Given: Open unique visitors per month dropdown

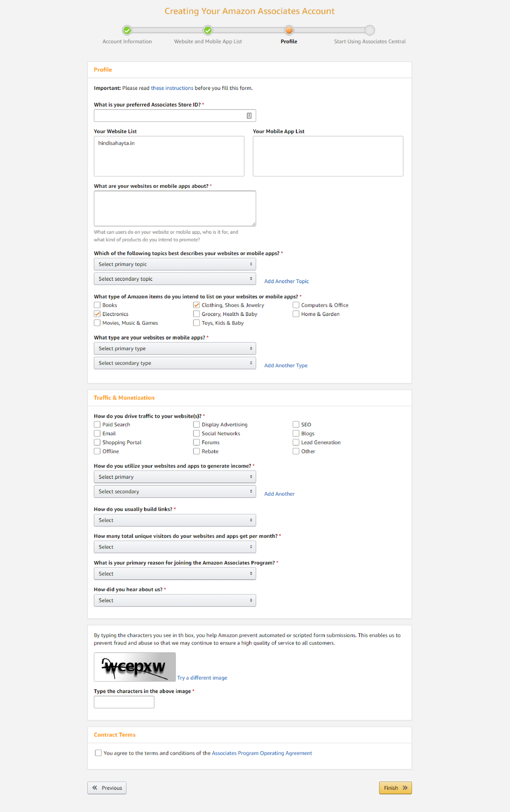Looking at the screenshot, I should coord(175,547).
